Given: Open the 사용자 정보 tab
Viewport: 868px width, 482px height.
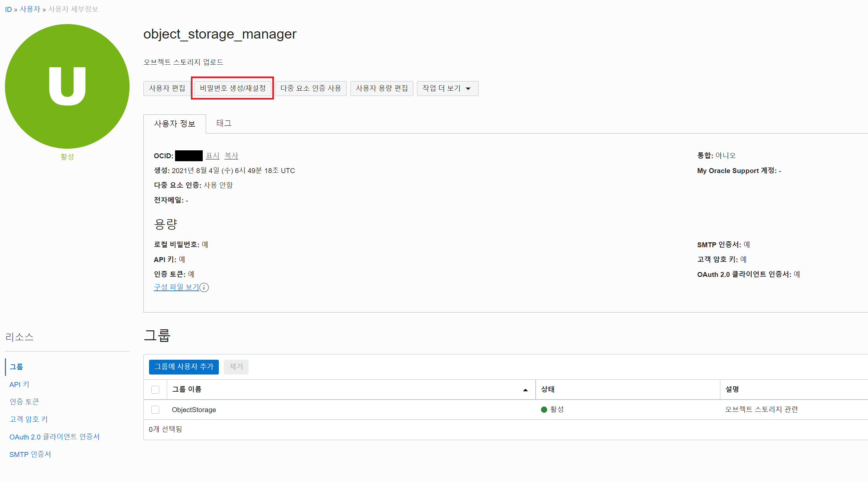Looking at the screenshot, I should tap(174, 124).
